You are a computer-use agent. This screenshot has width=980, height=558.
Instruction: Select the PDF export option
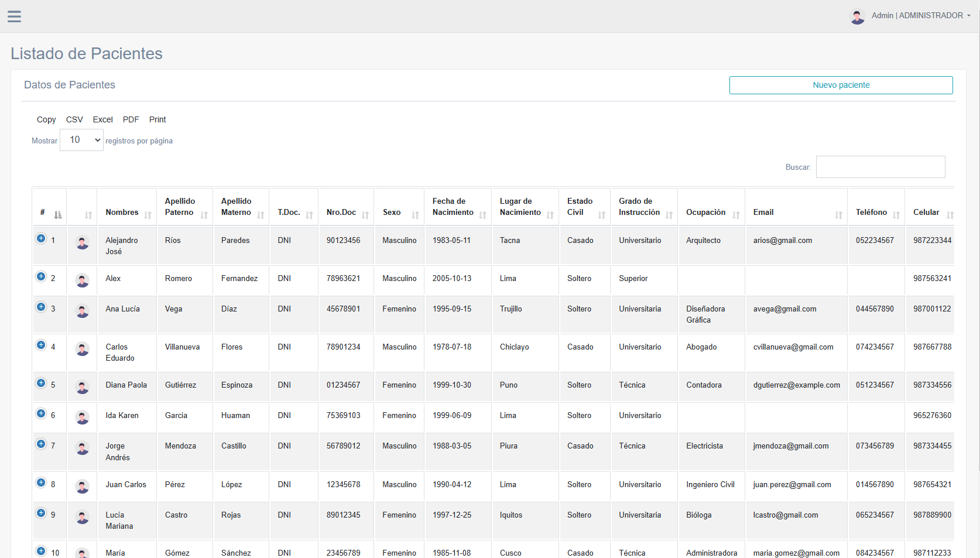tap(131, 119)
